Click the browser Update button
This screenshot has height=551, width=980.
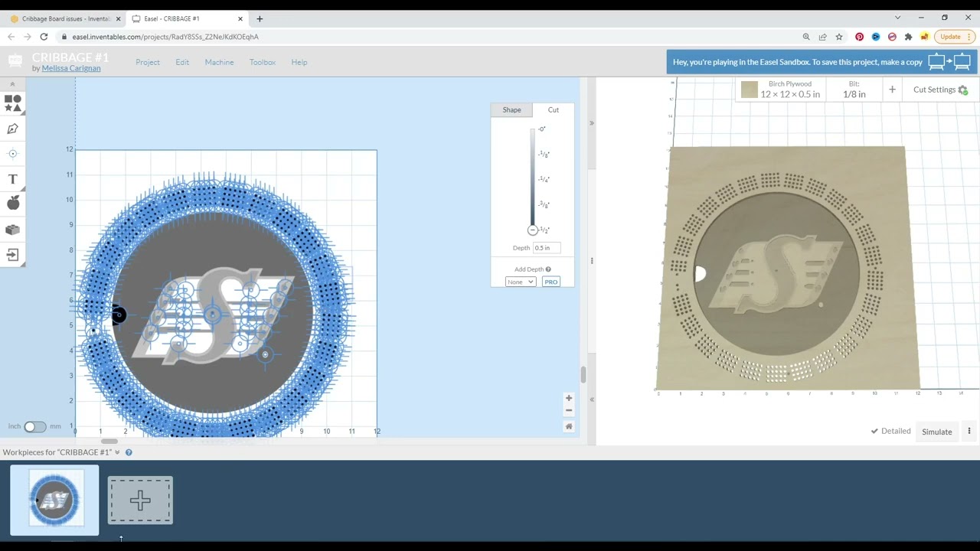coord(954,37)
